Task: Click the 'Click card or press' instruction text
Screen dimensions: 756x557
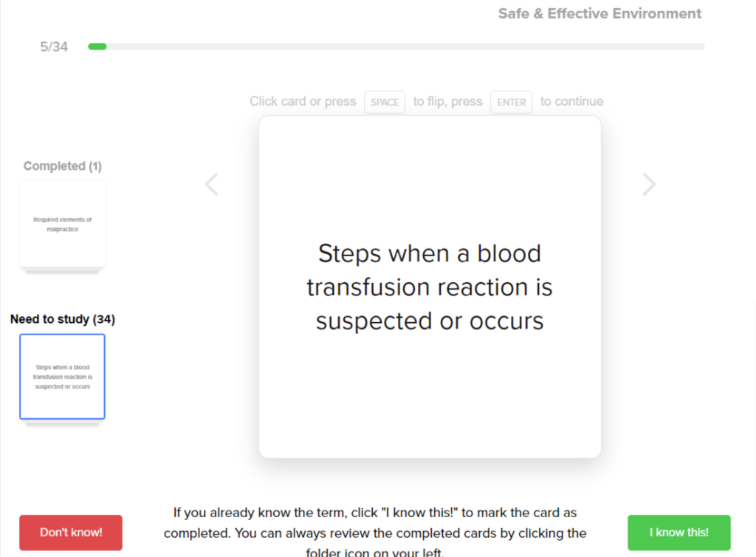Action: pos(303,101)
